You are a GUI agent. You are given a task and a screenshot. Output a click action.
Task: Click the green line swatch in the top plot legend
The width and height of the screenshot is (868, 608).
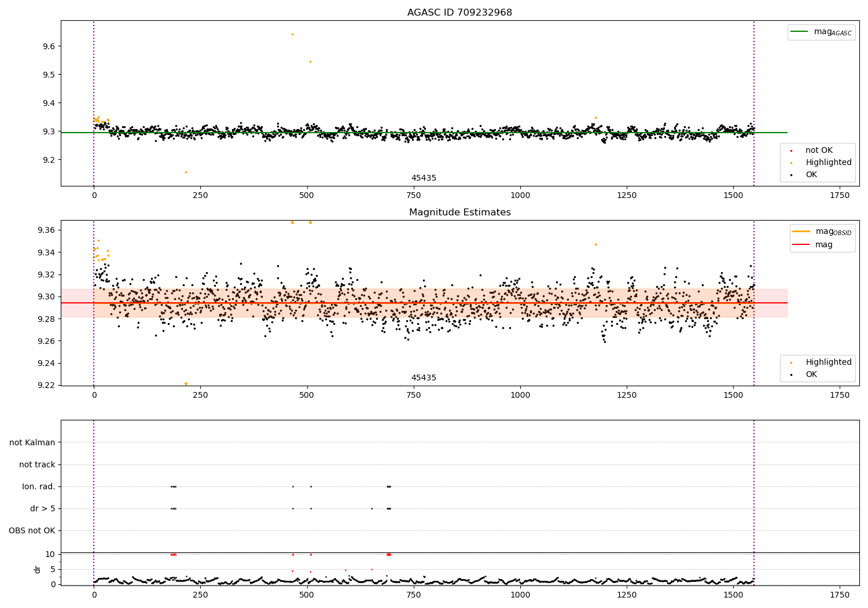(x=799, y=32)
